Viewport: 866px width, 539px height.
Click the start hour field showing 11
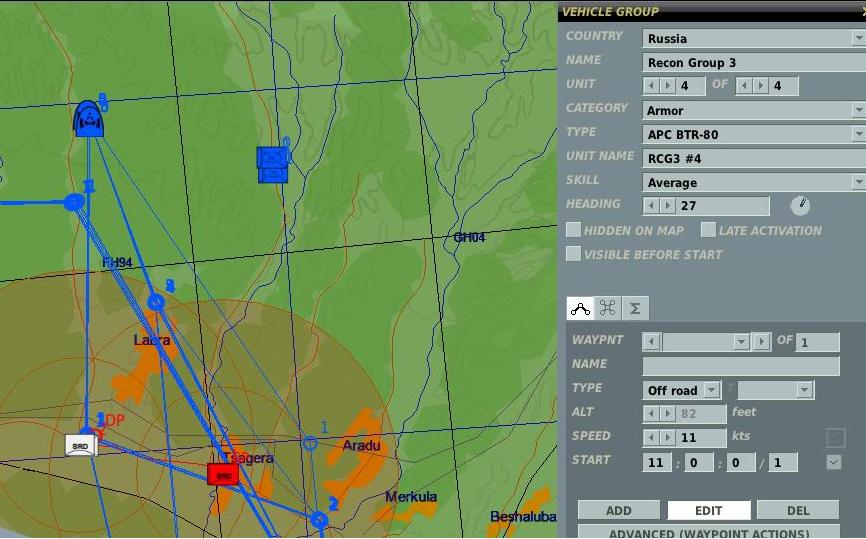pyautogui.click(x=657, y=462)
